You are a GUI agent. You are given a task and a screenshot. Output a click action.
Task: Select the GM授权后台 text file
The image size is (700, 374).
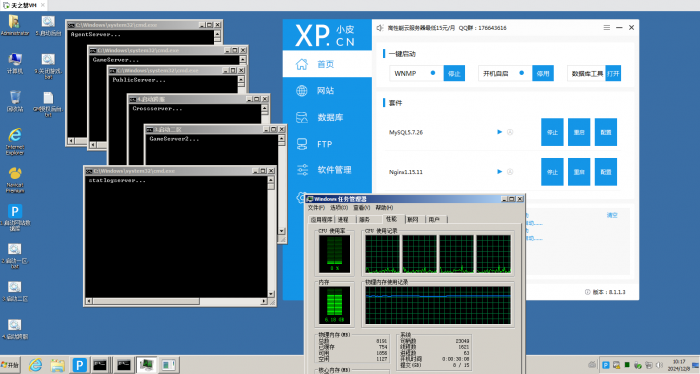pyautogui.click(x=48, y=104)
